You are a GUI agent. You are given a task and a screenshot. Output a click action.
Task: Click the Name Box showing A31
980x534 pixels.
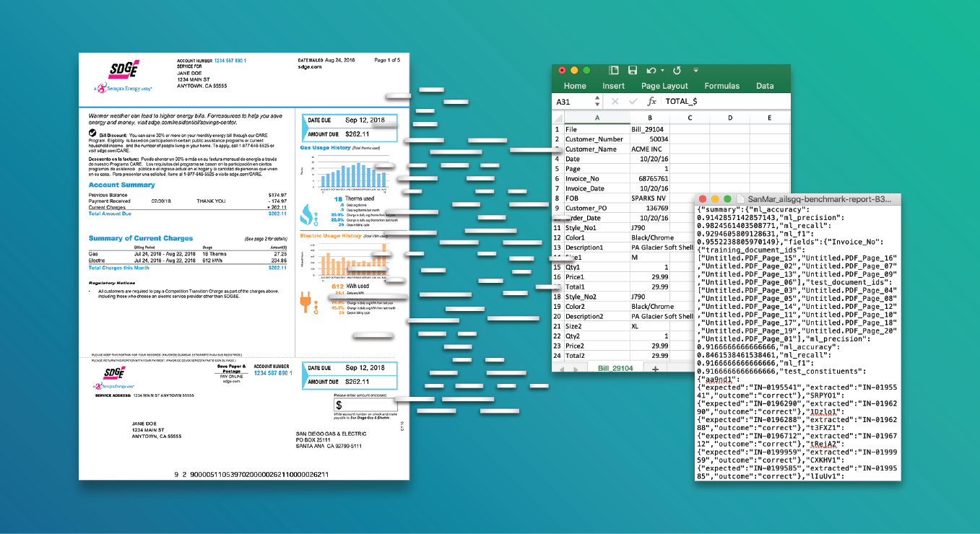point(571,102)
